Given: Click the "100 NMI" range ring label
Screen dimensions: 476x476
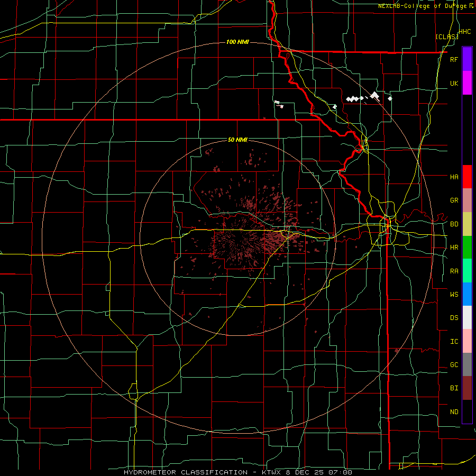Looking at the screenshot, I should (x=237, y=42).
